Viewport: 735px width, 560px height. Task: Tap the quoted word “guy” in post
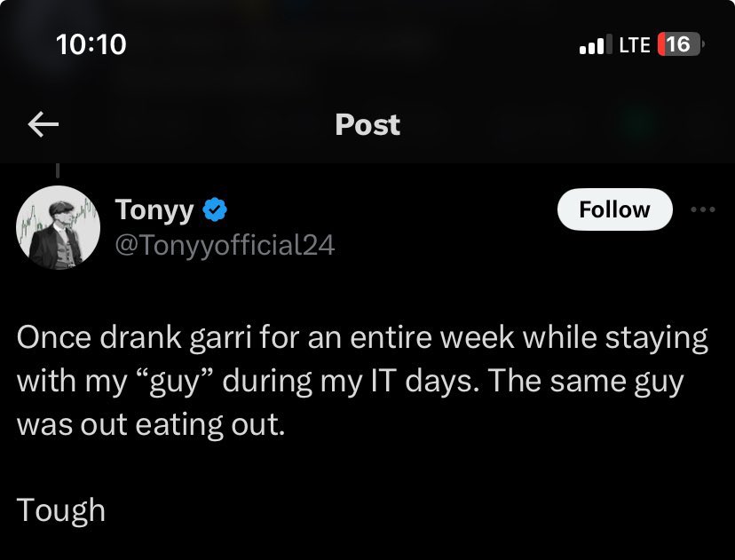(x=174, y=382)
